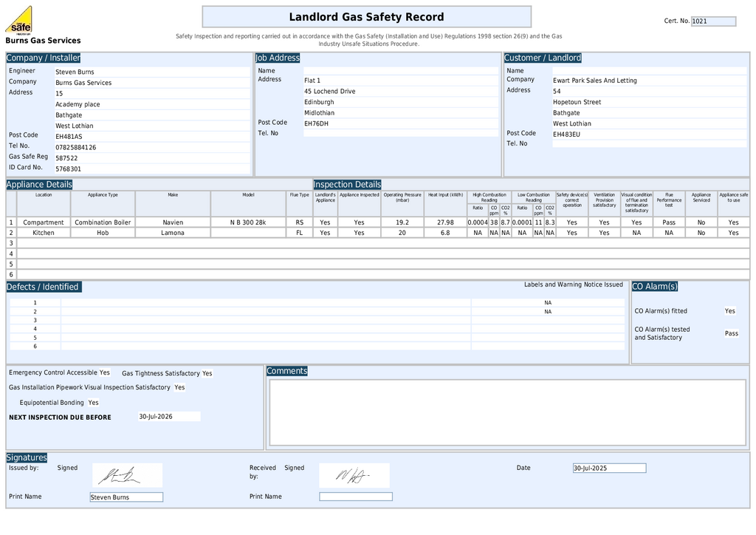Click the Signatures section header
Screen dimensions: 756x535
tap(27, 457)
